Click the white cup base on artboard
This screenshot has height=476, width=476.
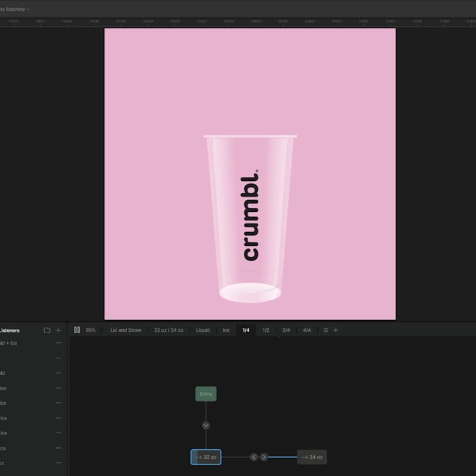(250, 293)
